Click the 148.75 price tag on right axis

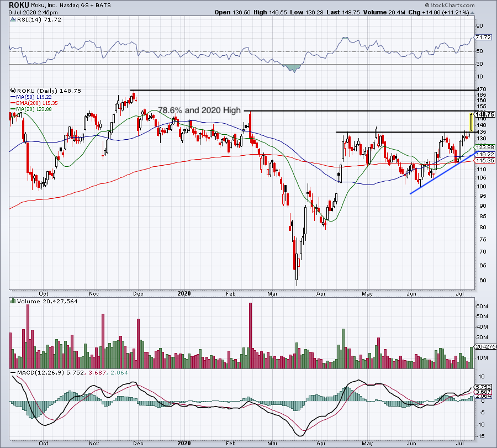(485, 114)
